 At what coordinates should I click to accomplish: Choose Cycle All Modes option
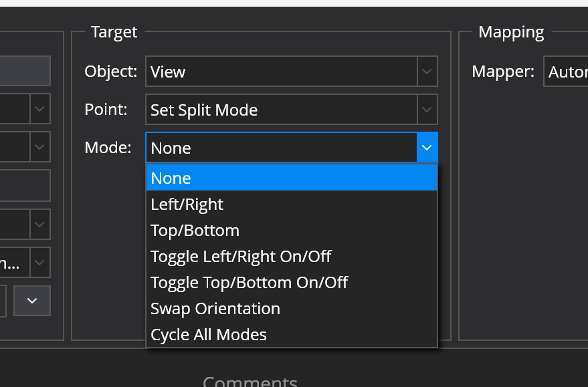[291, 334]
